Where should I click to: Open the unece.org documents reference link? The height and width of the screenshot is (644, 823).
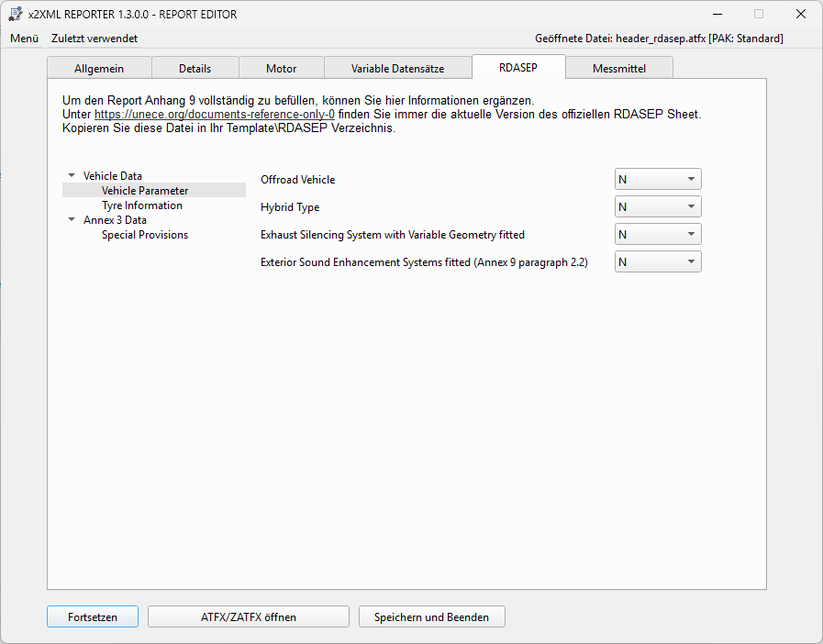(215, 115)
